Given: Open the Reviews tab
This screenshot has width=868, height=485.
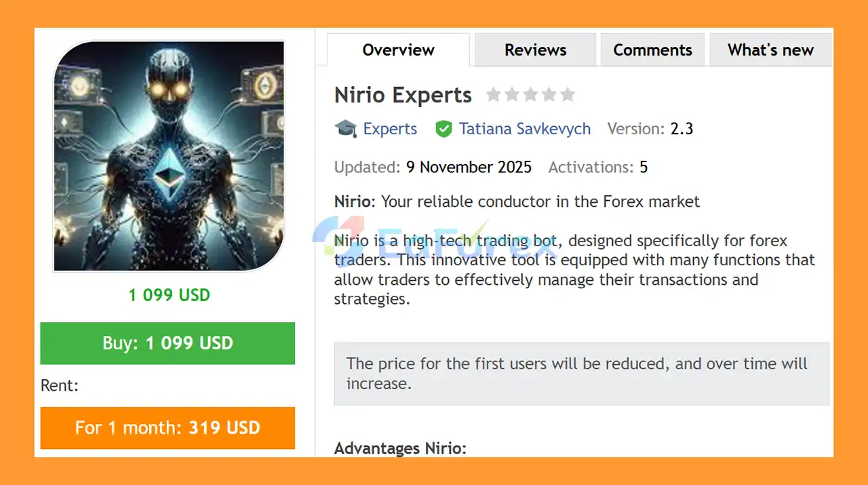Looking at the screenshot, I should 535,50.
